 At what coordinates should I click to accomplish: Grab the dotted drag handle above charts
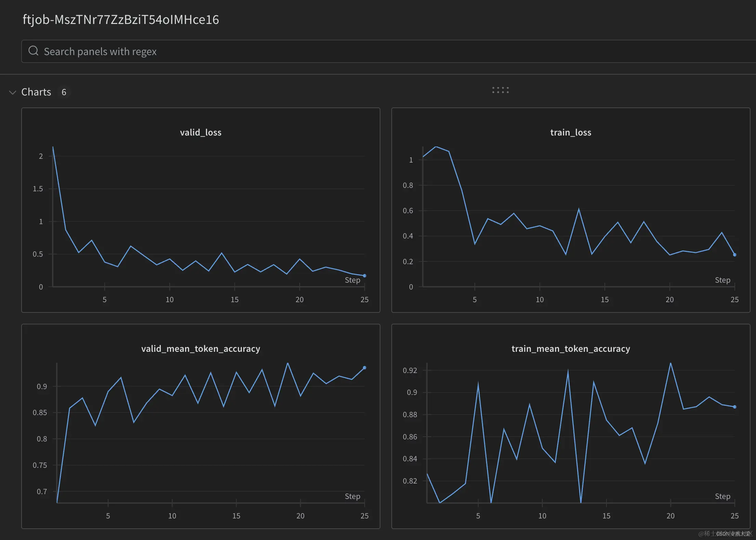(500, 90)
